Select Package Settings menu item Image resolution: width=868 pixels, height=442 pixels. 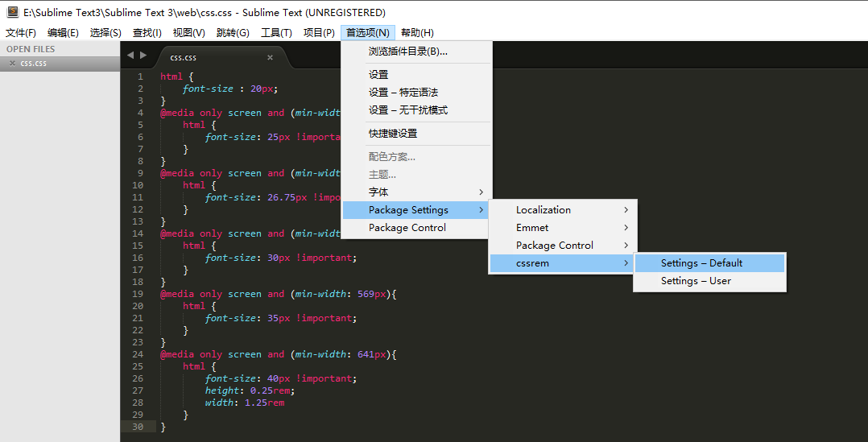pyautogui.click(x=417, y=209)
